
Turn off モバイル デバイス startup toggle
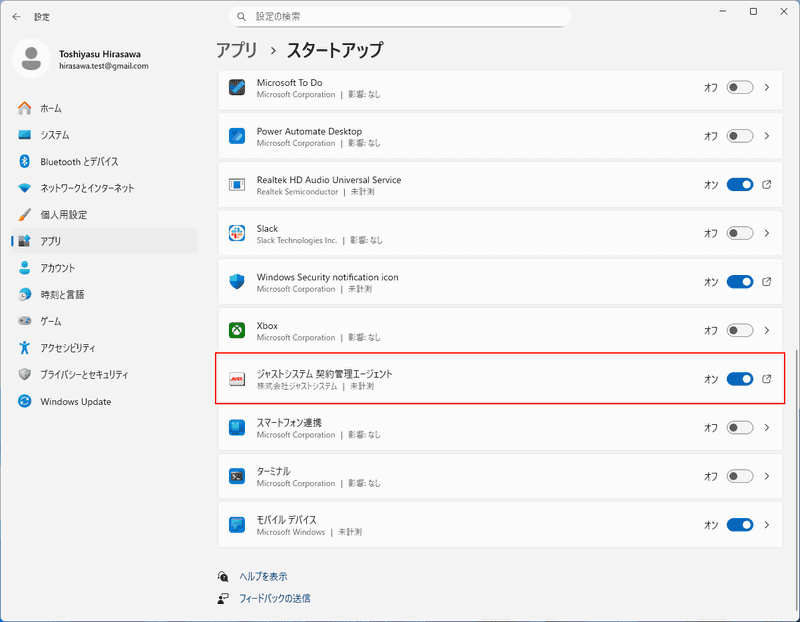click(740, 524)
